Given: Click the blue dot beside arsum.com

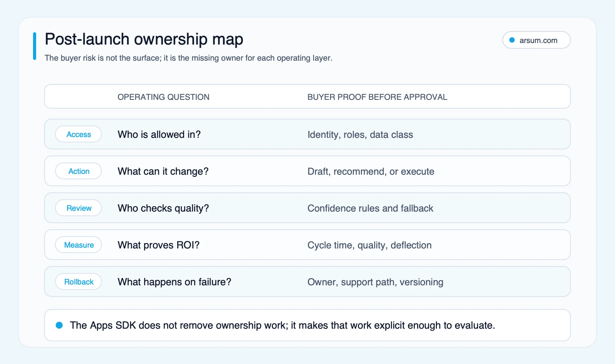Looking at the screenshot, I should pos(512,40).
